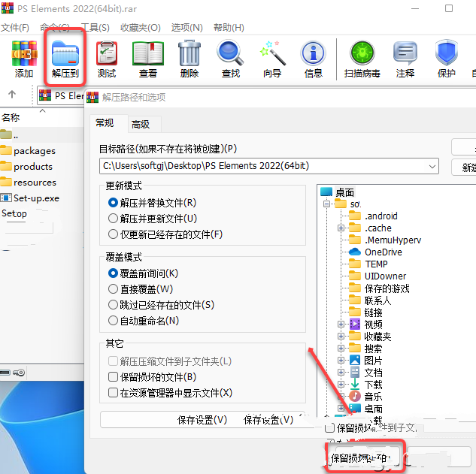Expand the 搜索 tree node
This screenshot has width=476, height=474.
pyautogui.click(x=341, y=348)
